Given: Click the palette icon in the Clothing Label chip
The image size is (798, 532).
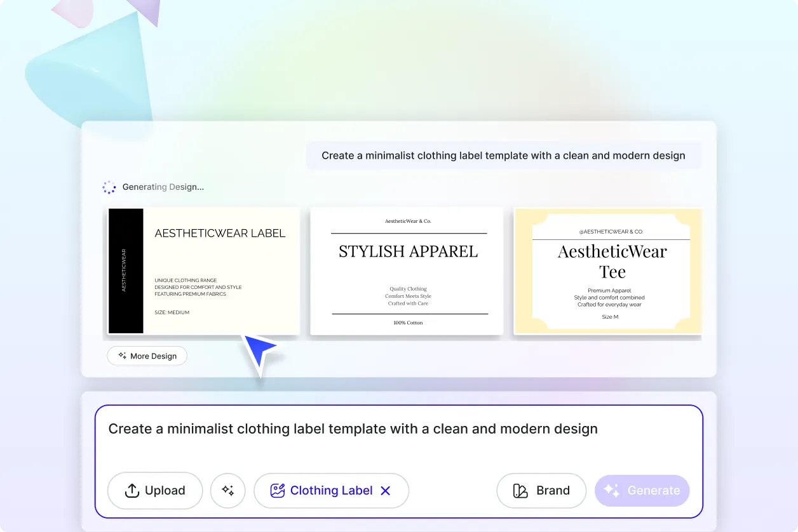Looking at the screenshot, I should point(277,490).
